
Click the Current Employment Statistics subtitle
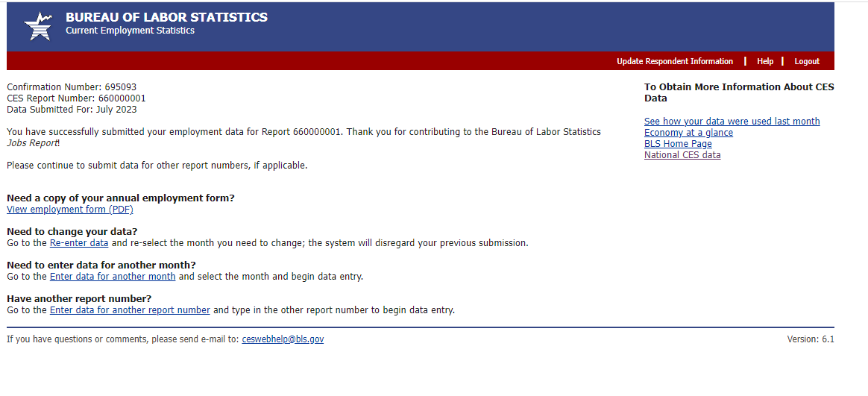point(130,31)
